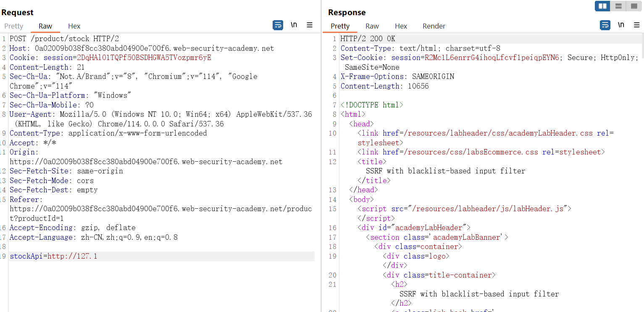644x312 pixels.
Task: Click the Response panel heading
Action: coord(347,12)
